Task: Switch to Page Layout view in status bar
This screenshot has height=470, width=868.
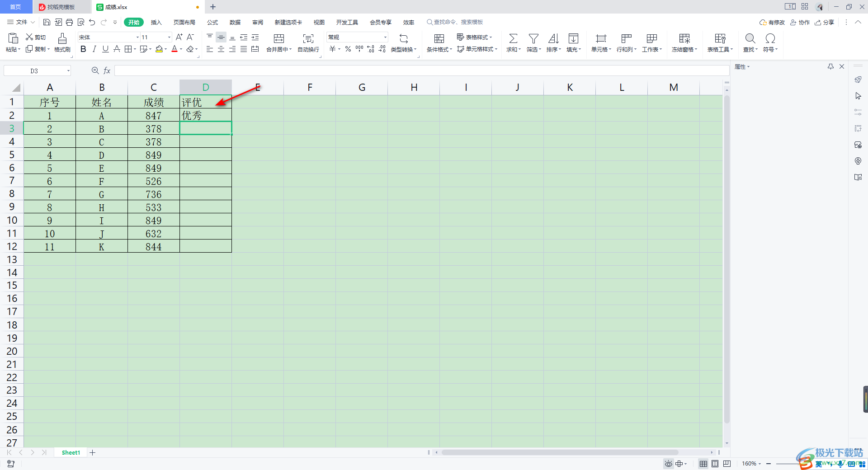Action: click(x=715, y=464)
